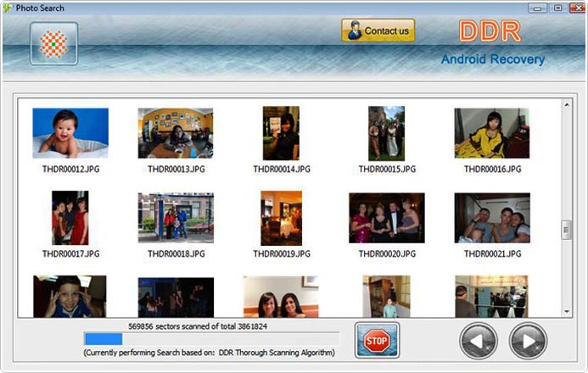Close the Photo Search window
The image size is (588, 373).
[x=578, y=8]
